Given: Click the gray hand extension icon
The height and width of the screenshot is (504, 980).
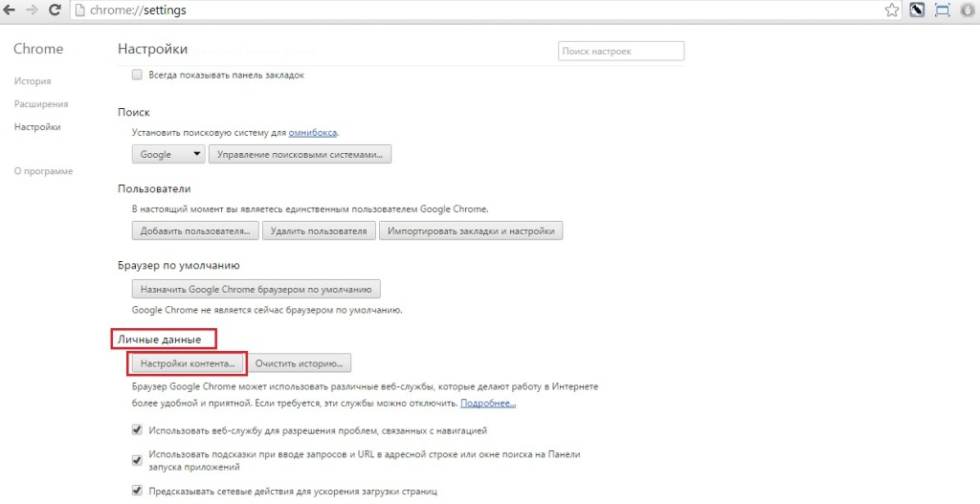Looking at the screenshot, I should pyautogui.click(x=967, y=11).
